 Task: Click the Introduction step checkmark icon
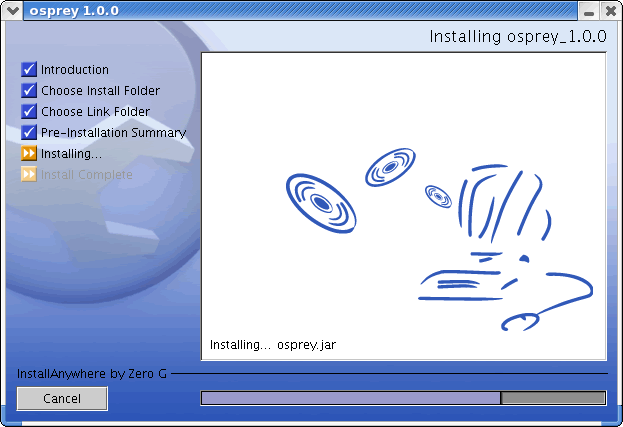pos(29,70)
